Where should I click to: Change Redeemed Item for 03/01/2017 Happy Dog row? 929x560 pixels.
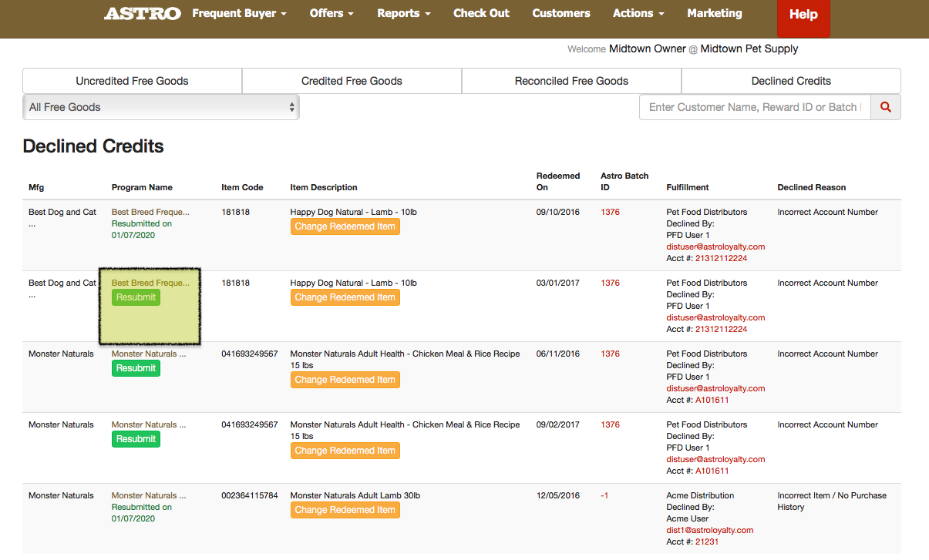click(345, 297)
